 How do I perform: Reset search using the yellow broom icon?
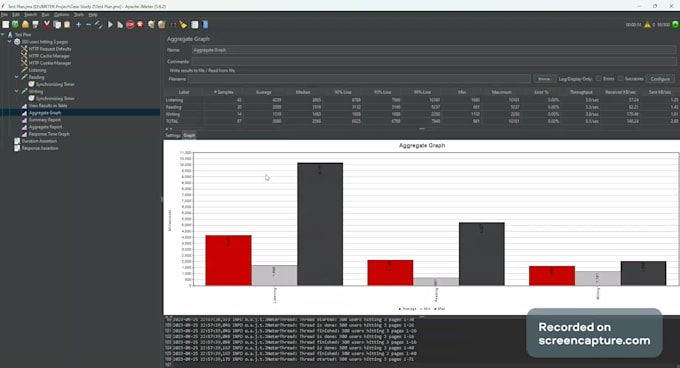(x=183, y=25)
